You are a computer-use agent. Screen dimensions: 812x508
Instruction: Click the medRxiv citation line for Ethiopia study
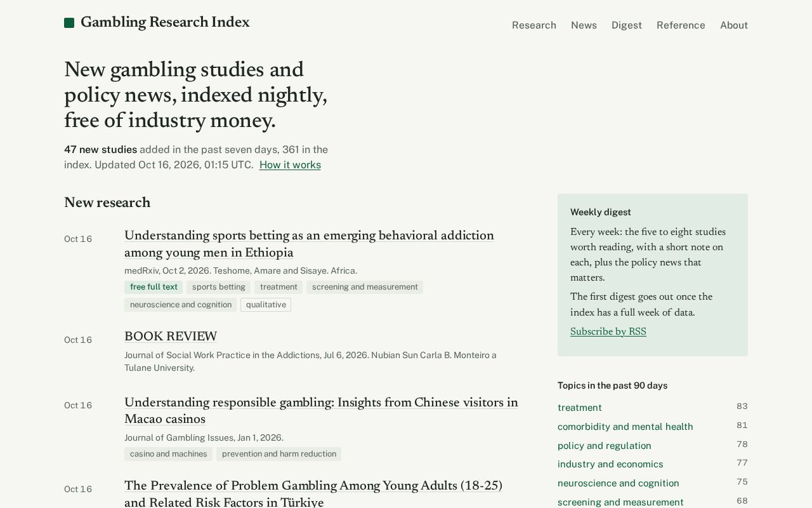point(240,271)
